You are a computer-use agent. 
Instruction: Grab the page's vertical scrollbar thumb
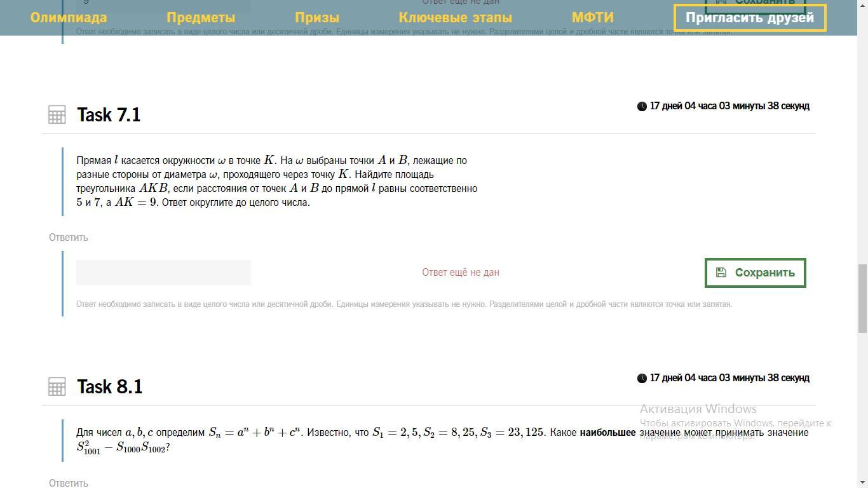click(x=862, y=299)
